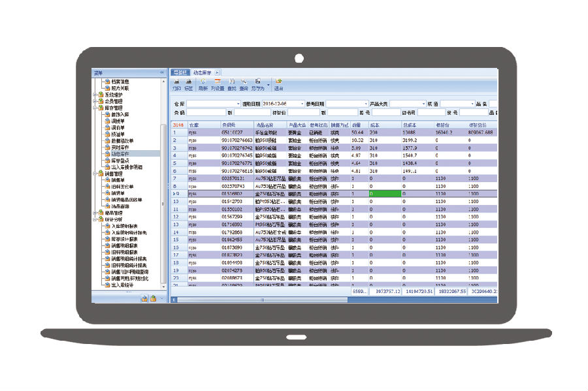The image size is (588, 391).
Task: Click the 标签 (Label) toolbar icon
Action: 189,84
